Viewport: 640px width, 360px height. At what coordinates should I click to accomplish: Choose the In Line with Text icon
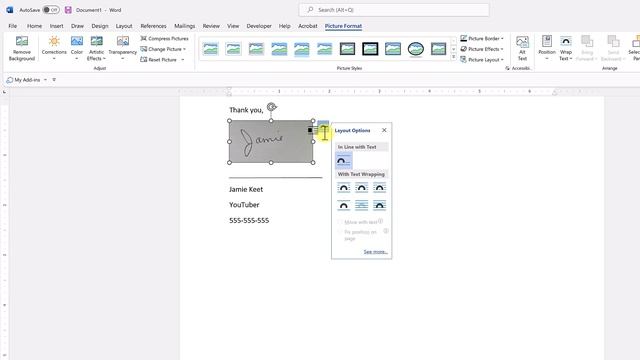point(344,161)
